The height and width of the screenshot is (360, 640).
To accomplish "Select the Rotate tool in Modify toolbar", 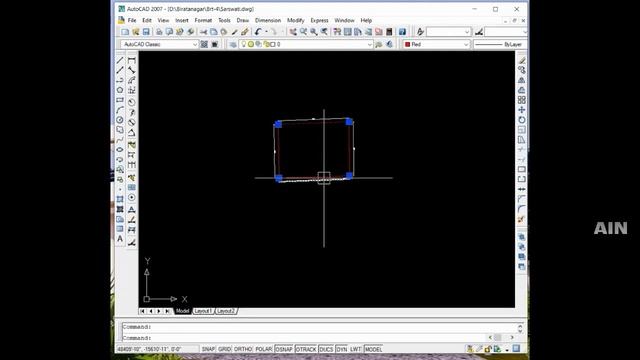I will pyautogui.click(x=522, y=120).
